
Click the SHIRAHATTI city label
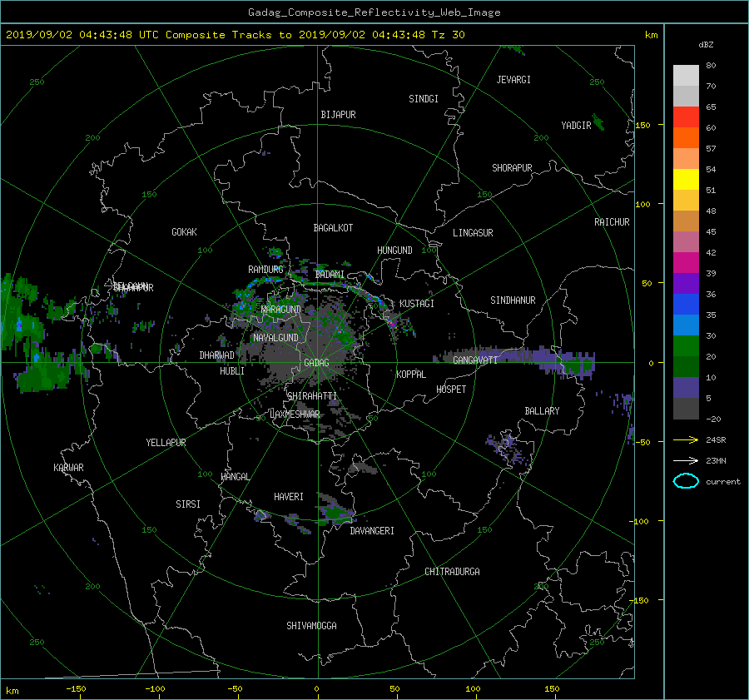tap(312, 396)
